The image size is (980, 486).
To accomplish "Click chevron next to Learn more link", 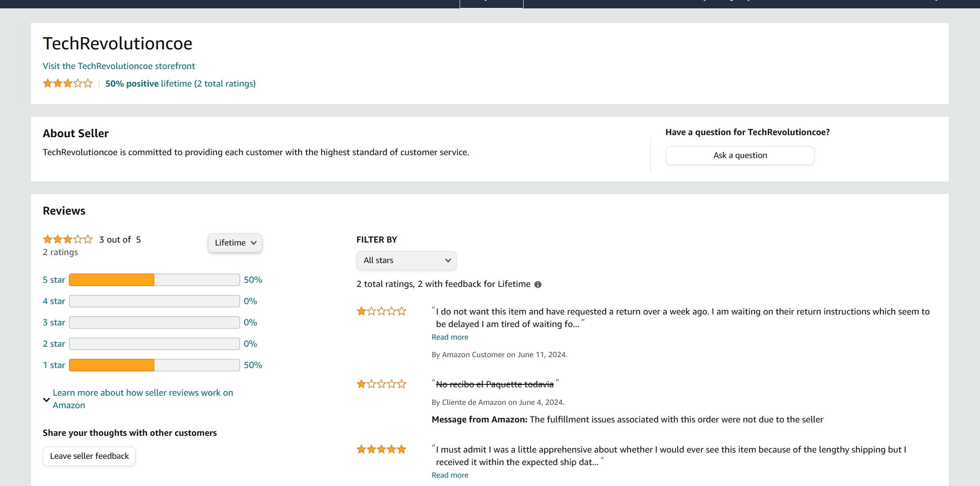I will pyautogui.click(x=46, y=399).
